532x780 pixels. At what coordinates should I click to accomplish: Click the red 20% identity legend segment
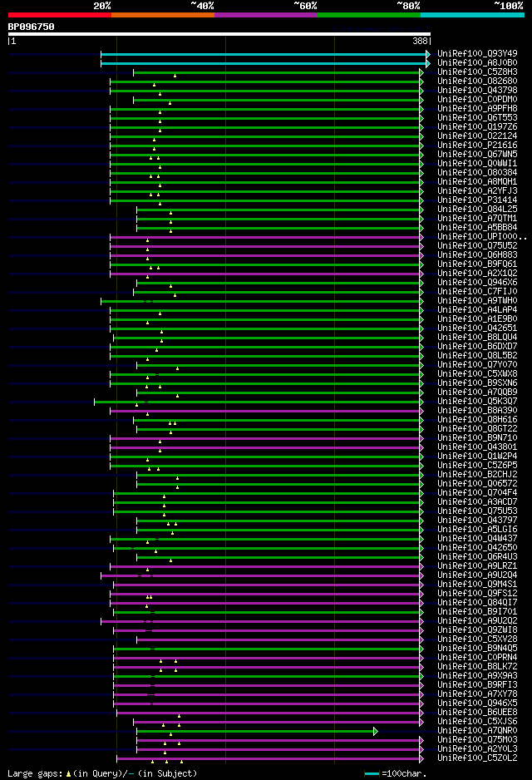pyautogui.click(x=60, y=15)
